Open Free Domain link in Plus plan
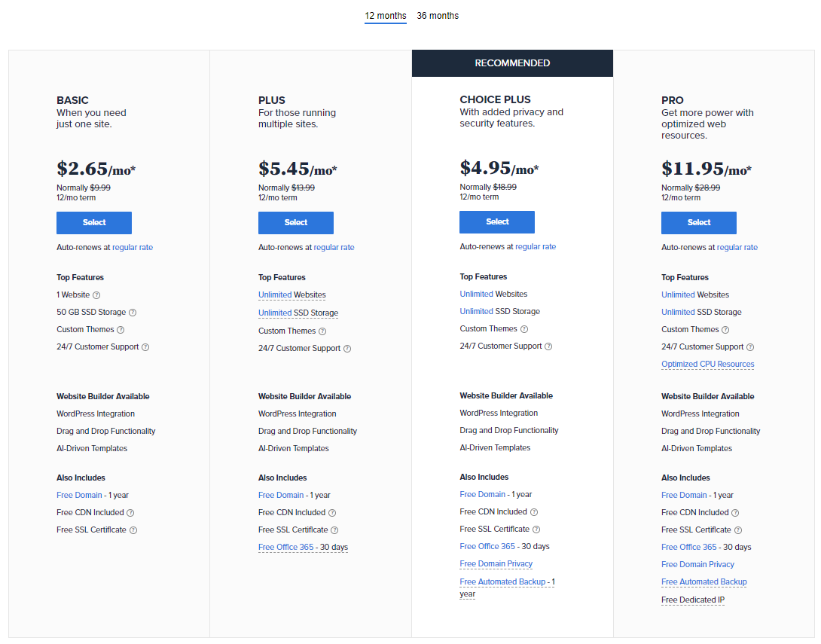The height and width of the screenshot is (644, 821). click(x=281, y=496)
